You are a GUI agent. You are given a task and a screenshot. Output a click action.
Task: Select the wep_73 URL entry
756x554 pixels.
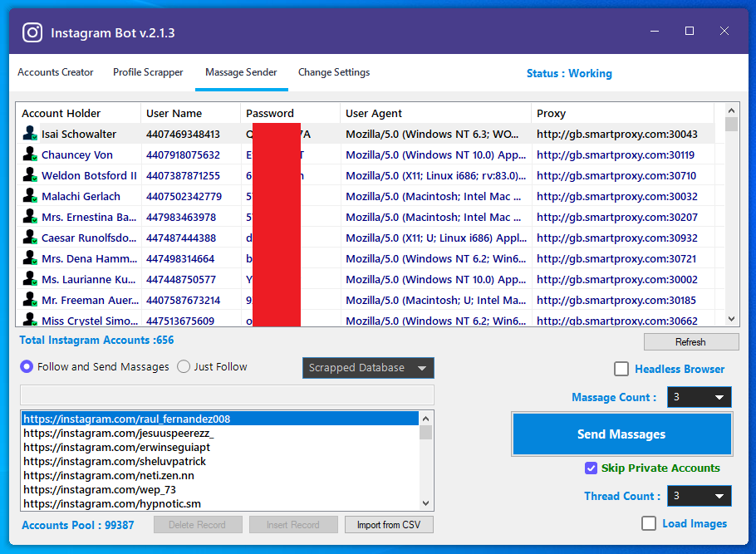click(x=220, y=489)
